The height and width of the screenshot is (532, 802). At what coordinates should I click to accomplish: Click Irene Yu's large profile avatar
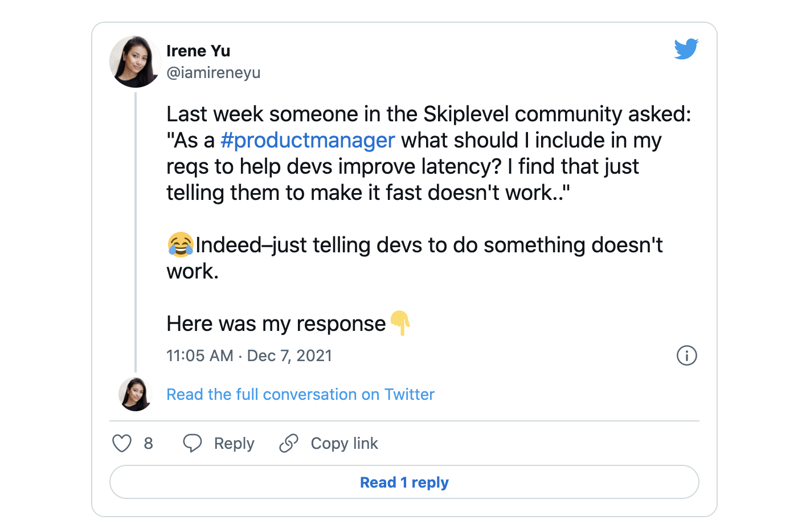click(136, 62)
